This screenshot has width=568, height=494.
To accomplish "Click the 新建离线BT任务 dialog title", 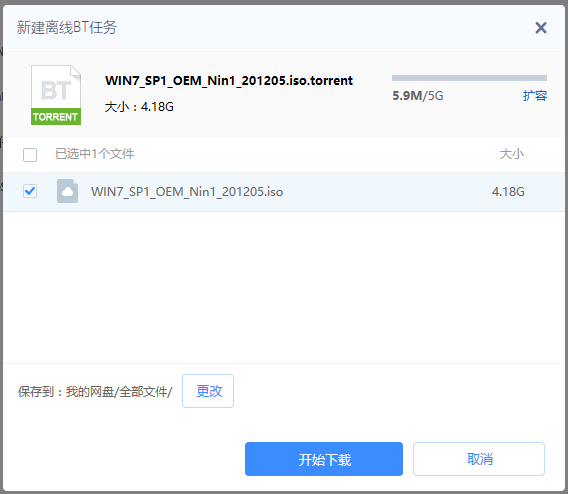I will point(67,28).
